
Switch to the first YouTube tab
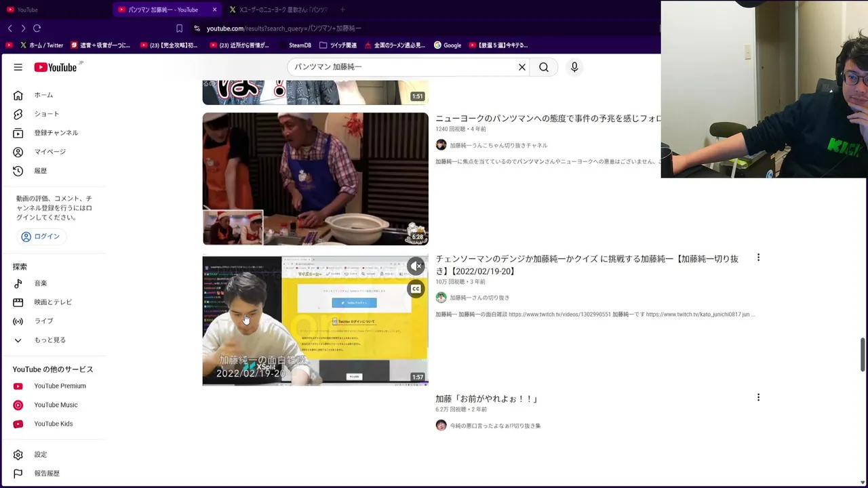coord(56,9)
